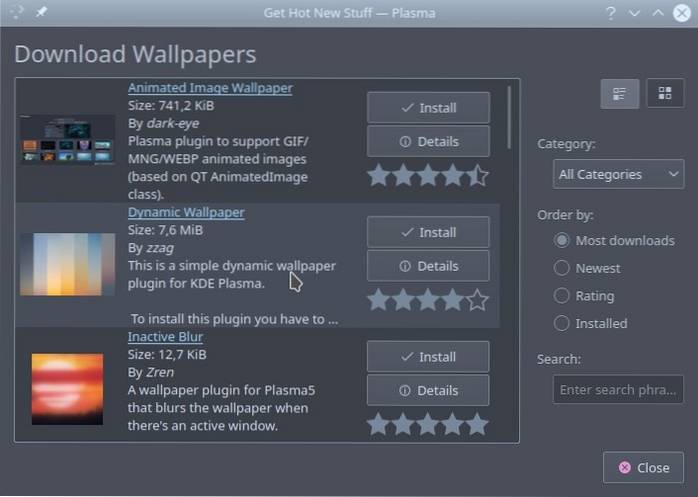Select the Installed order option
698x497 pixels.
[x=562, y=323]
